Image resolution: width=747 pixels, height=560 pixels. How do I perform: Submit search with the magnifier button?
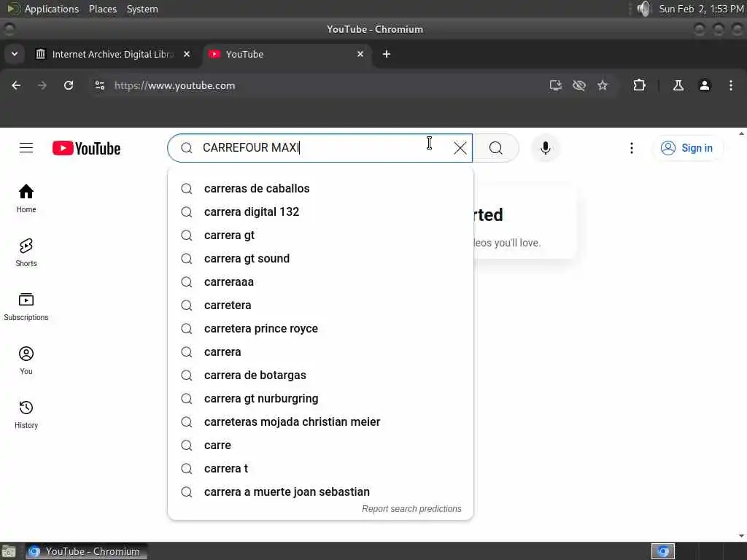pos(495,148)
